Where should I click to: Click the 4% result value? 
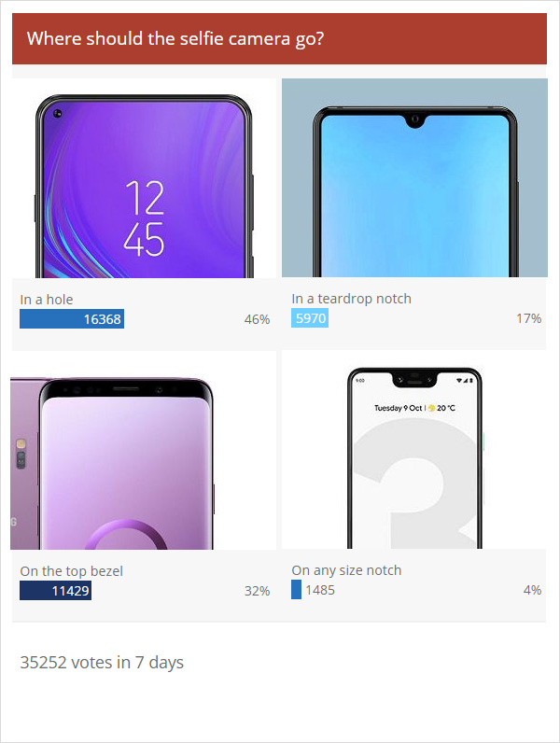click(x=532, y=590)
